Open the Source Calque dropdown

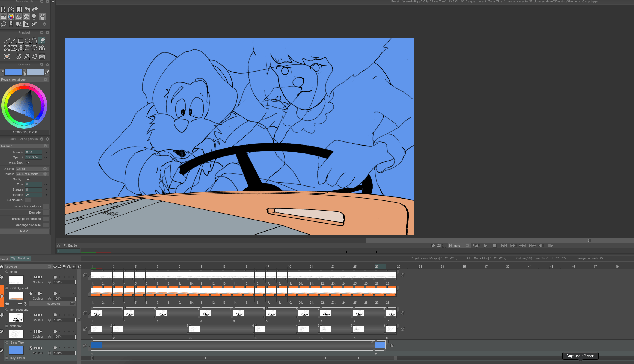click(x=32, y=169)
